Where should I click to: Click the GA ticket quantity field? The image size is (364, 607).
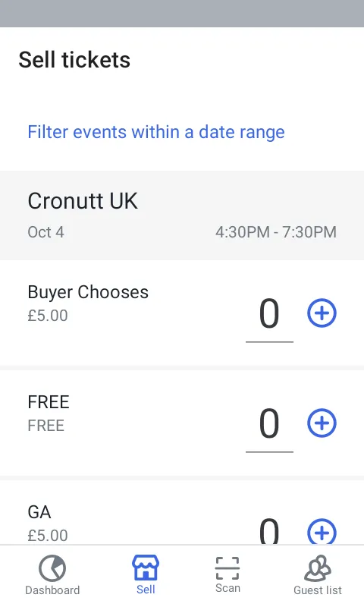click(x=269, y=530)
